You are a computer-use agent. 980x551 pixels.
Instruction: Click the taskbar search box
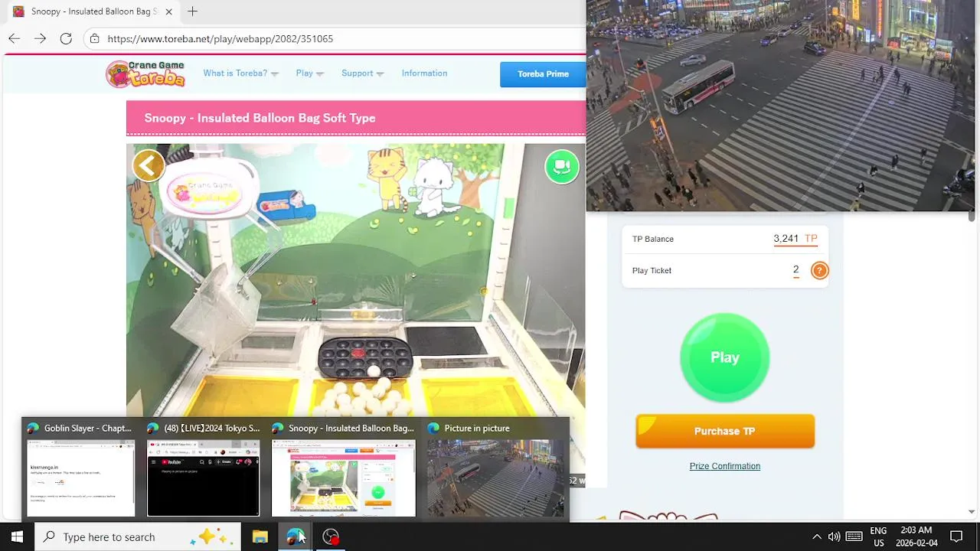(138, 536)
